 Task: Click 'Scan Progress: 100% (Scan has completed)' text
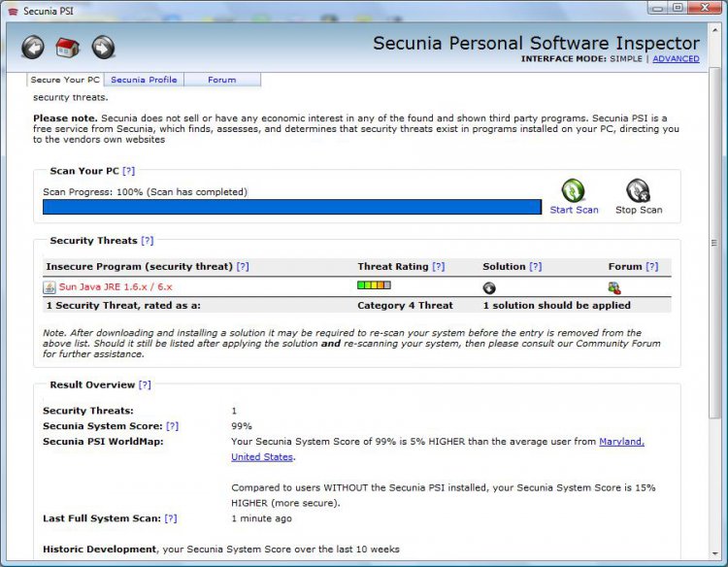pos(145,192)
